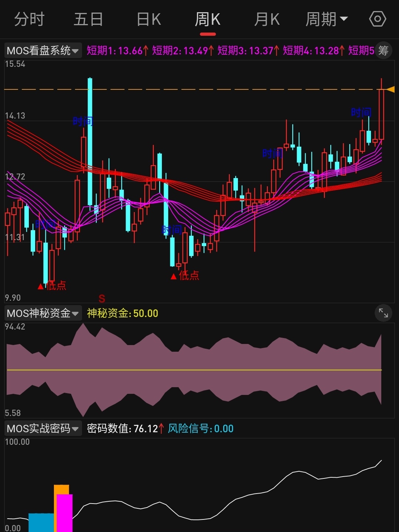Open the MOS神秘资金 indicator dropdown

click(x=43, y=313)
